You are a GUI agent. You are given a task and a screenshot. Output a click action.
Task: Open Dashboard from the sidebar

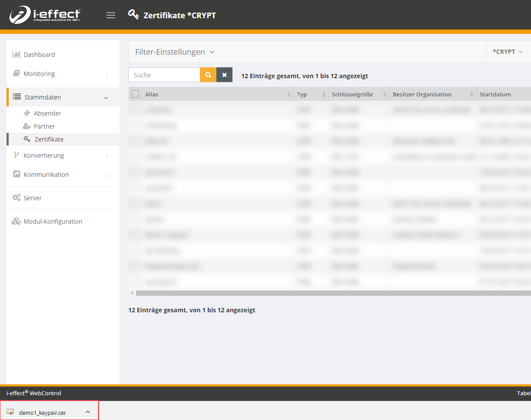[x=39, y=55]
